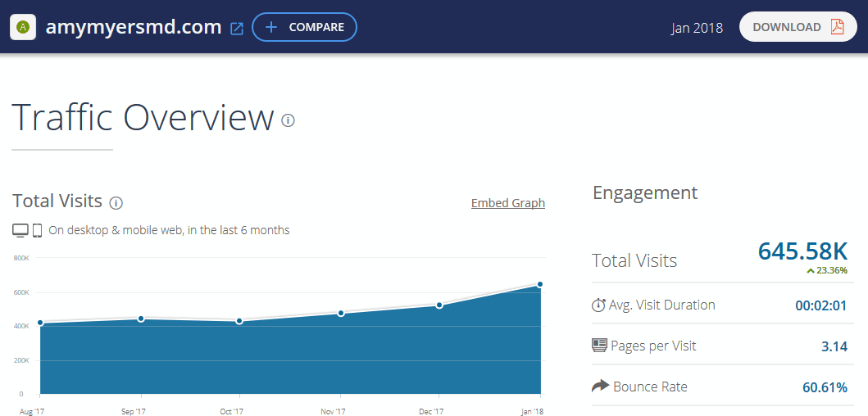Click the Aug '17 data point
This screenshot has height=416, width=868.
pos(40,323)
